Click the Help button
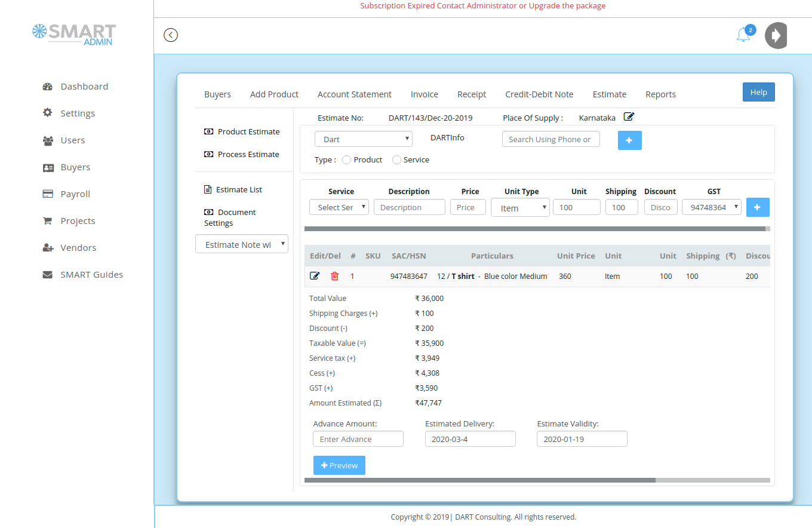 click(x=759, y=92)
